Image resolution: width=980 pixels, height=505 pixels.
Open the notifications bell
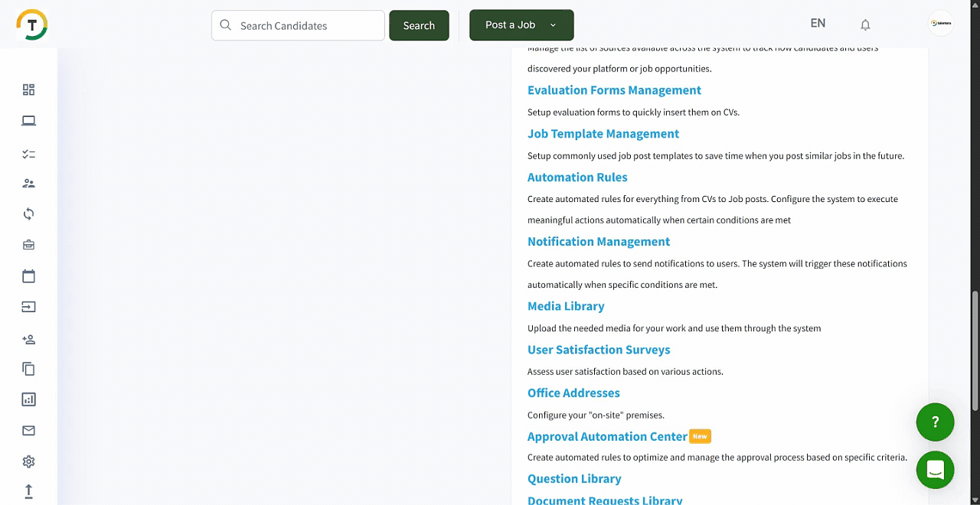865,24
